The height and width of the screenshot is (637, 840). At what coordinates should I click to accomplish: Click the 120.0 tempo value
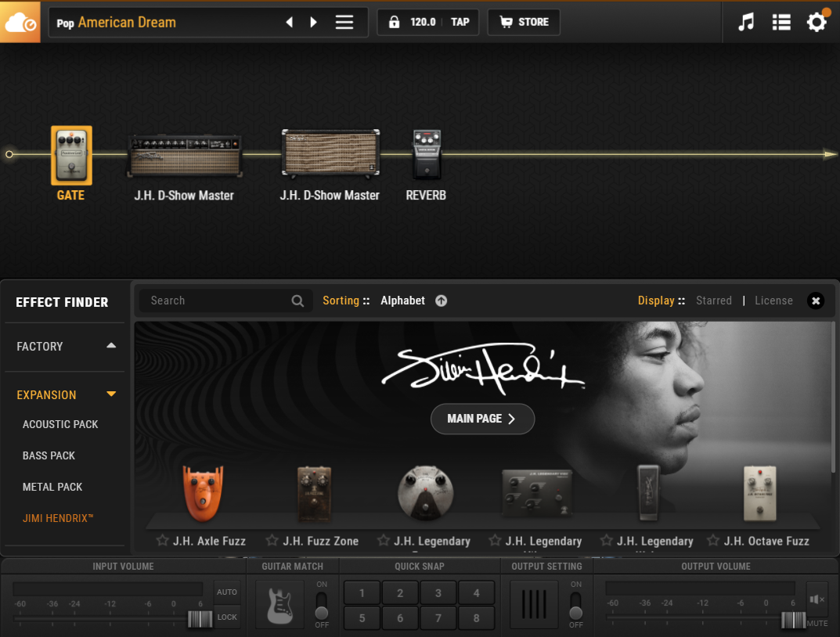[423, 22]
